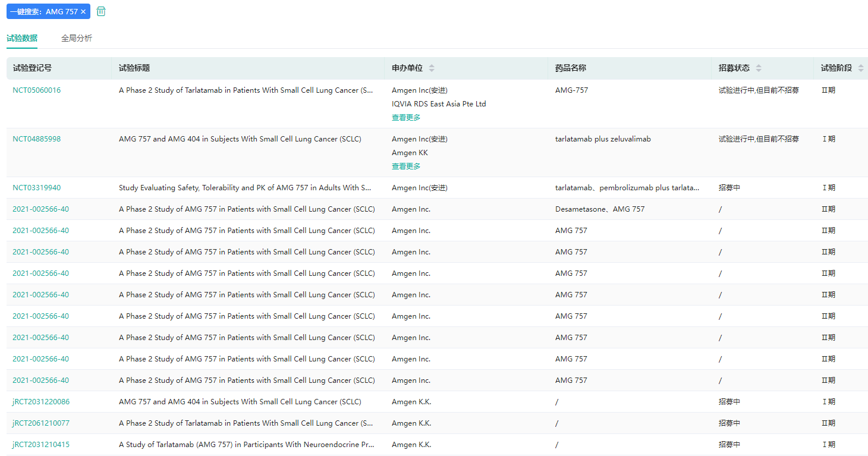Click the 药品名称 column header

coord(571,68)
